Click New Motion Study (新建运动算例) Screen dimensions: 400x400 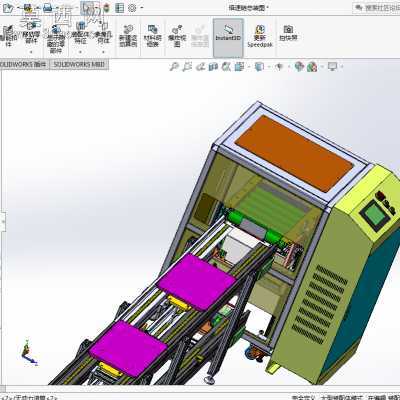coord(128,36)
